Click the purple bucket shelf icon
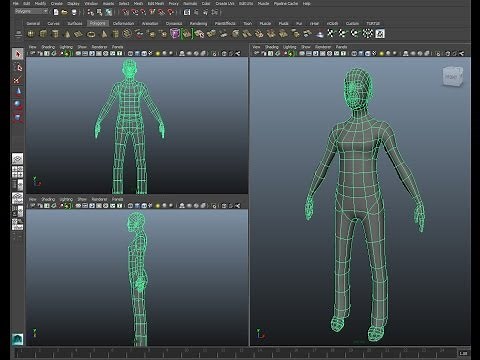This screenshot has height=360, width=480. click(174, 33)
